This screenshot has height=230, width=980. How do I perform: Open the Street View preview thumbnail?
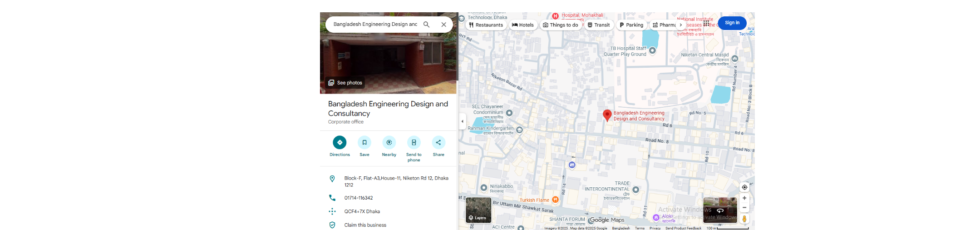[720, 210]
